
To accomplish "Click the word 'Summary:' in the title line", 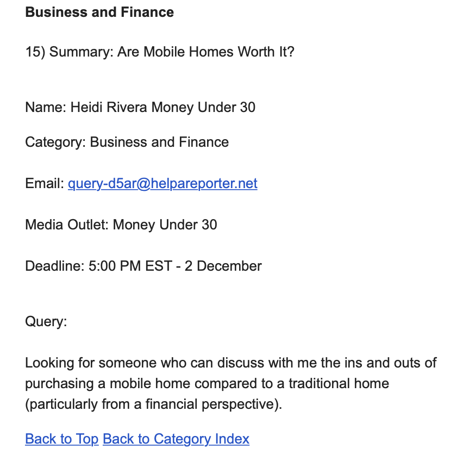I will (82, 52).
